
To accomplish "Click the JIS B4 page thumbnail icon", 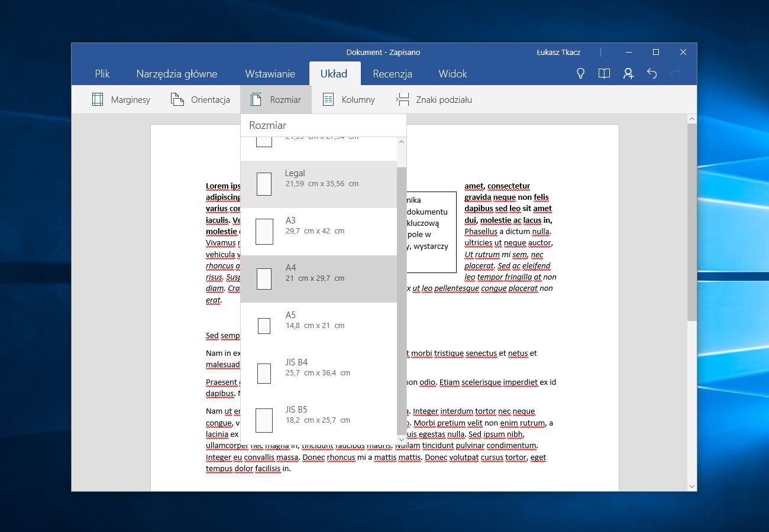I will (x=264, y=373).
